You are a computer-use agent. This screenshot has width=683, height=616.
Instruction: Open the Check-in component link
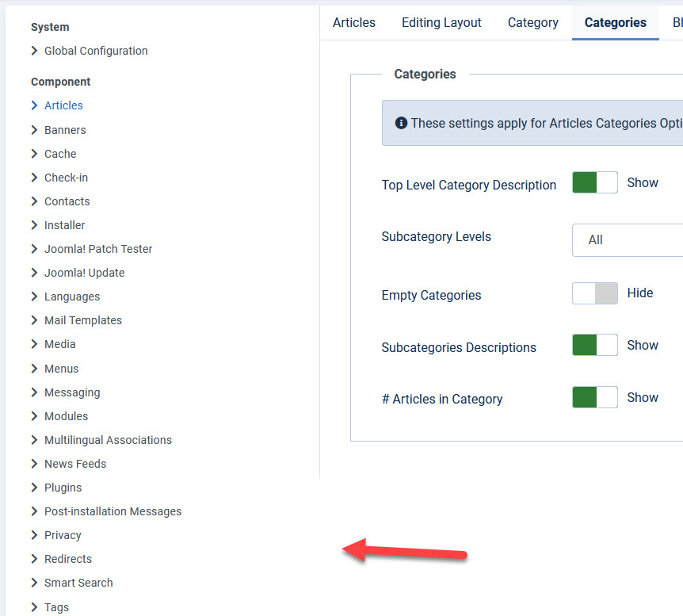(x=67, y=178)
